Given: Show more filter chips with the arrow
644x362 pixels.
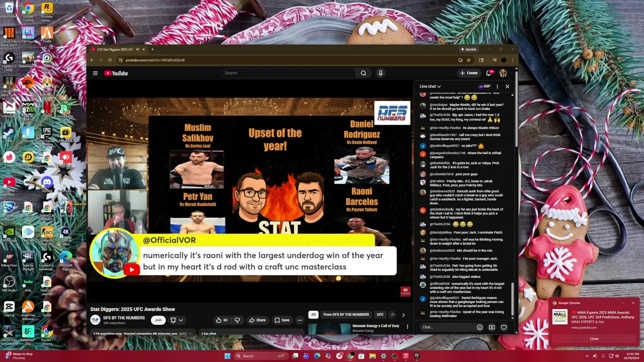Looking at the screenshot, I should click(403, 315).
